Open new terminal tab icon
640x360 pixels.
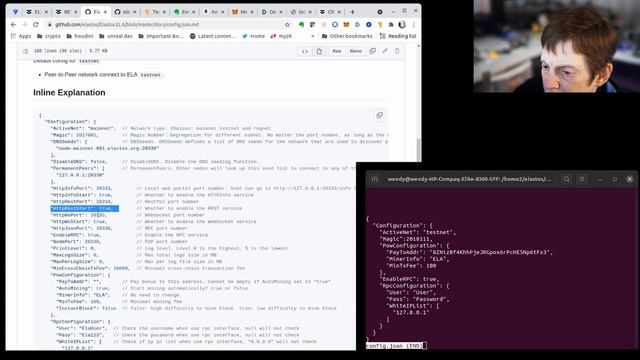point(375,179)
